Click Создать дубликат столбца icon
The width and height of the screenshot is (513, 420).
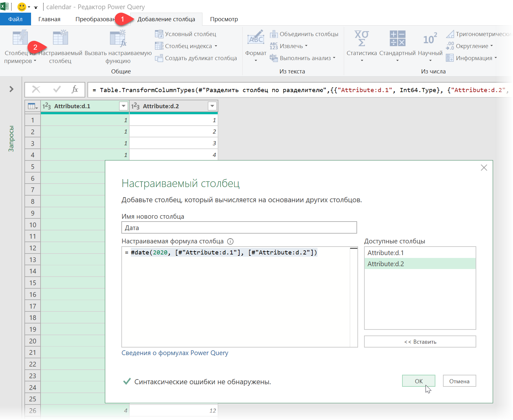pos(159,58)
